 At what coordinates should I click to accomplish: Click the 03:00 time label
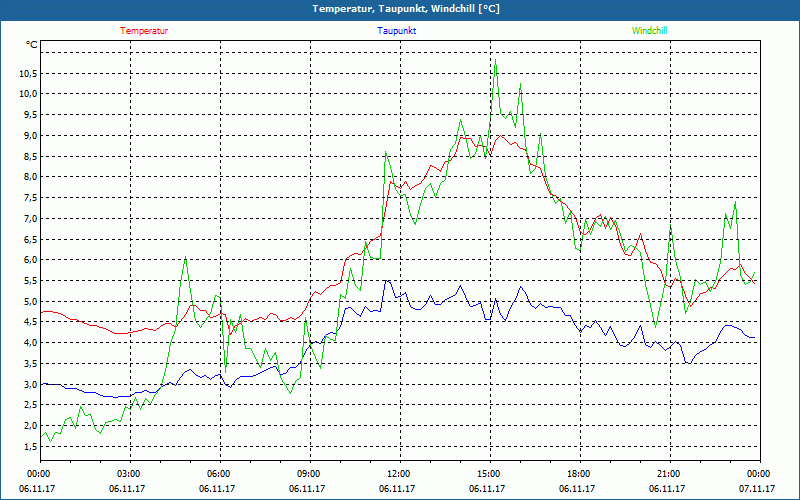tap(130, 474)
